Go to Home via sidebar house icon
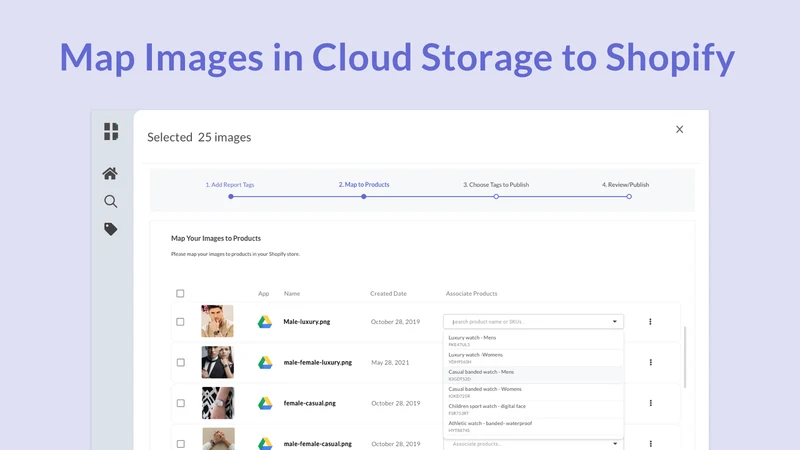The height and width of the screenshot is (450, 800). pyautogui.click(x=110, y=173)
